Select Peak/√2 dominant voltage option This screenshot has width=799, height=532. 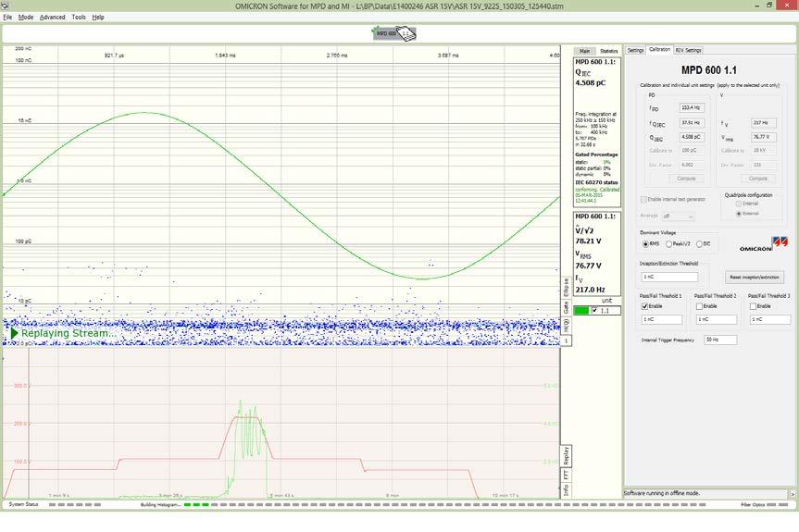(x=668, y=244)
